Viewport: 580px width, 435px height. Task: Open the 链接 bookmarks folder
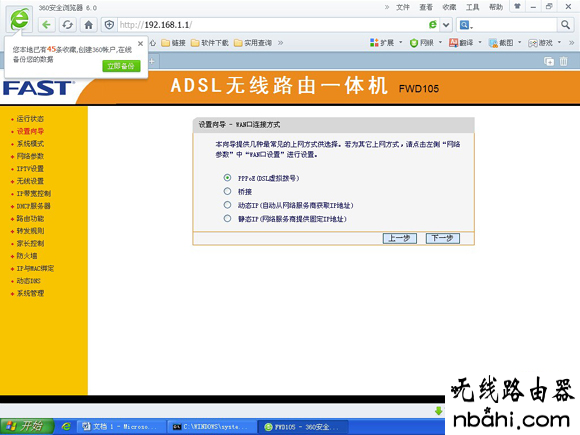point(173,43)
